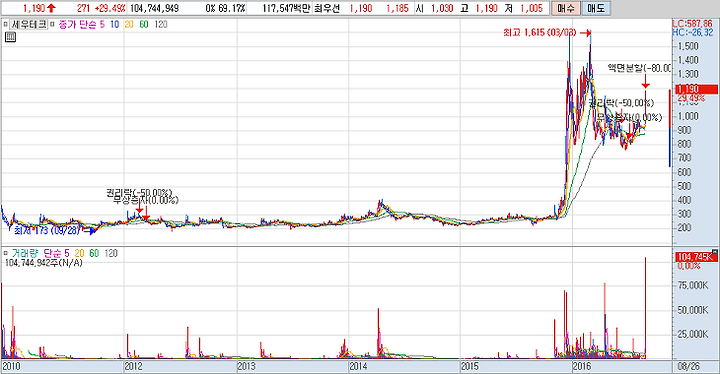The width and height of the screenshot is (720, 374).
Task: Toggle small box left of 세우테크 label
Action: point(6,24)
